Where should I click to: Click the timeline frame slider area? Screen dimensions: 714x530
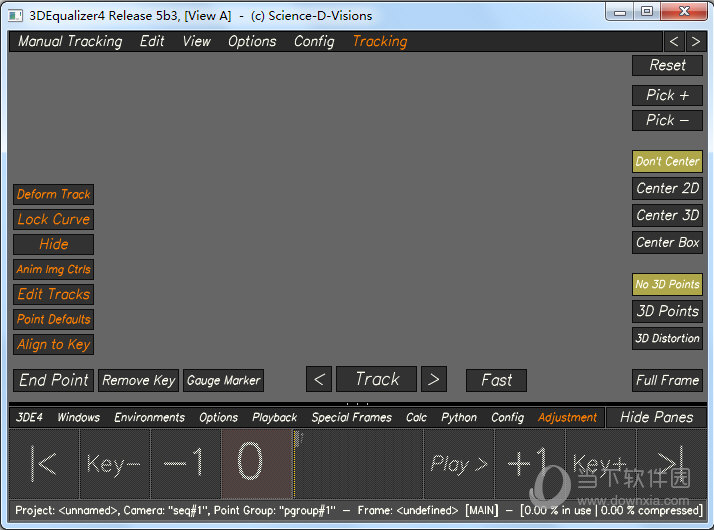point(358,463)
